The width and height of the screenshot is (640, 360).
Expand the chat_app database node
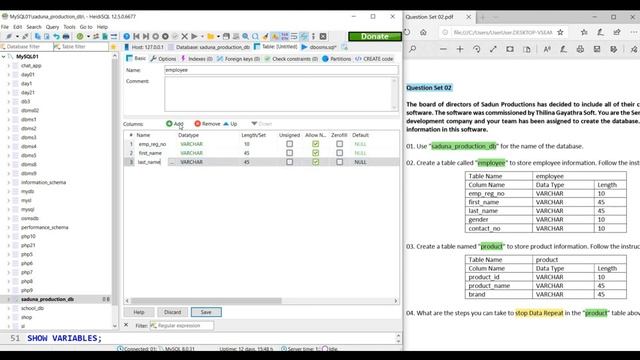click(x=9, y=66)
